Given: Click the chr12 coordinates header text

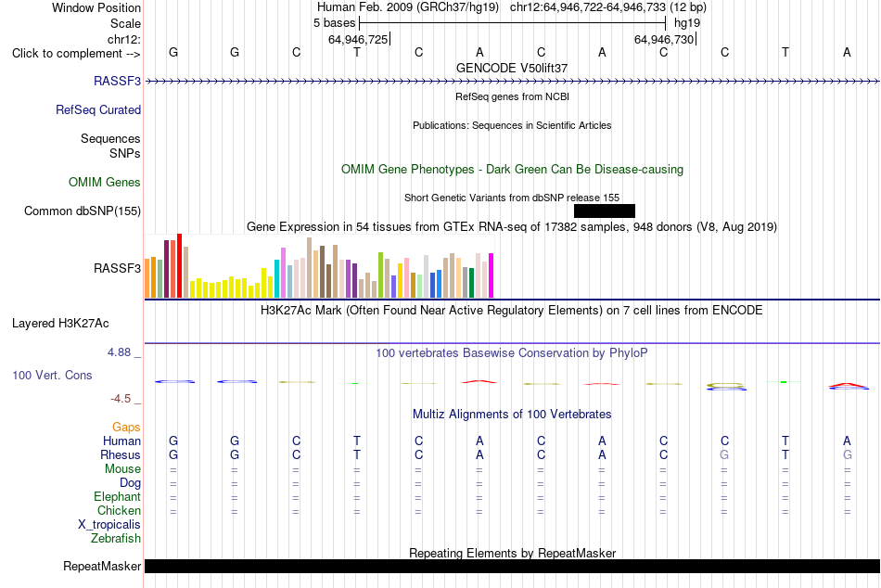Looking at the screenshot, I should 608,7.
